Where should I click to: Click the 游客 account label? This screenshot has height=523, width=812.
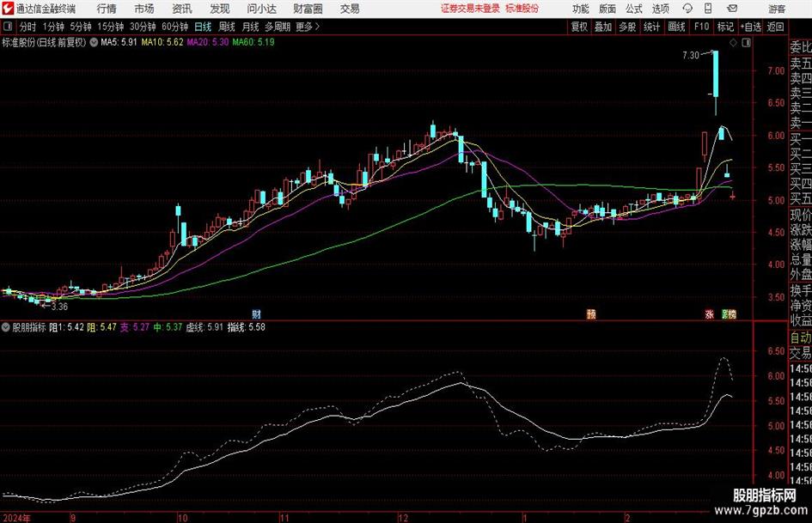777,9
